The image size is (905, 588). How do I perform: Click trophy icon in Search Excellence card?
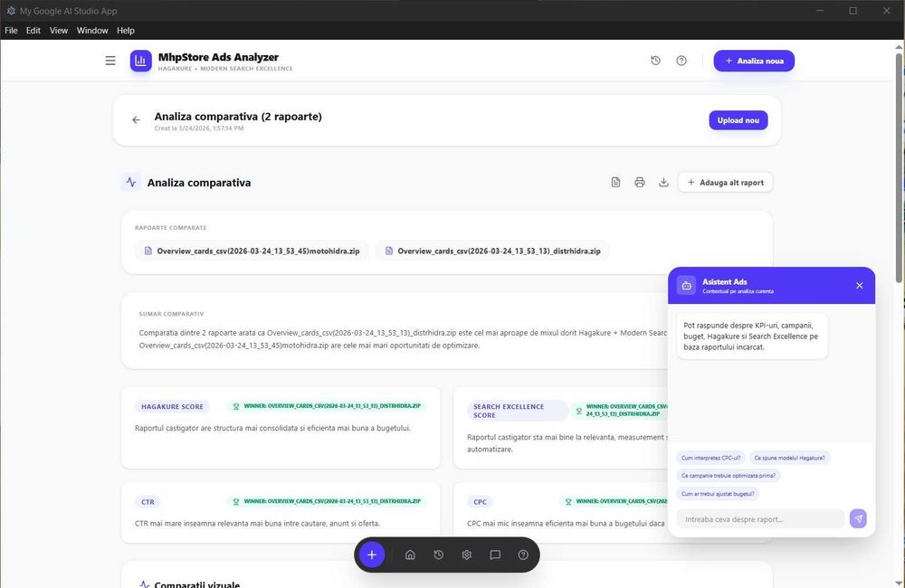(579, 411)
